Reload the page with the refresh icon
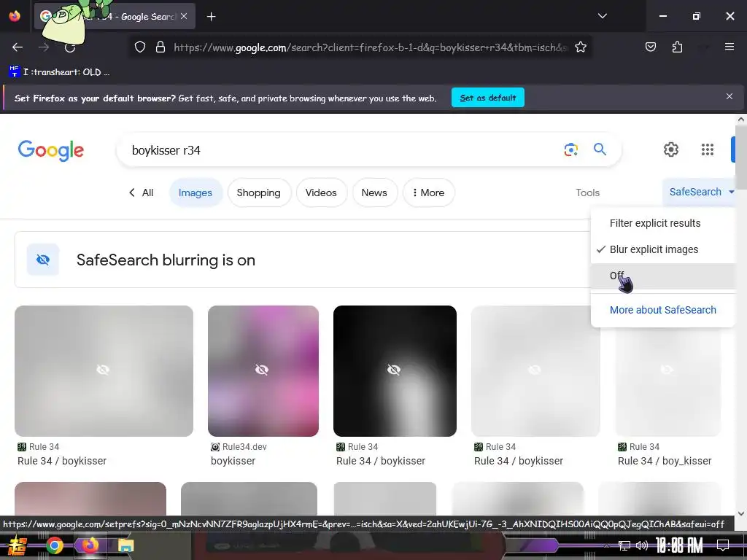747x560 pixels. pos(70,47)
